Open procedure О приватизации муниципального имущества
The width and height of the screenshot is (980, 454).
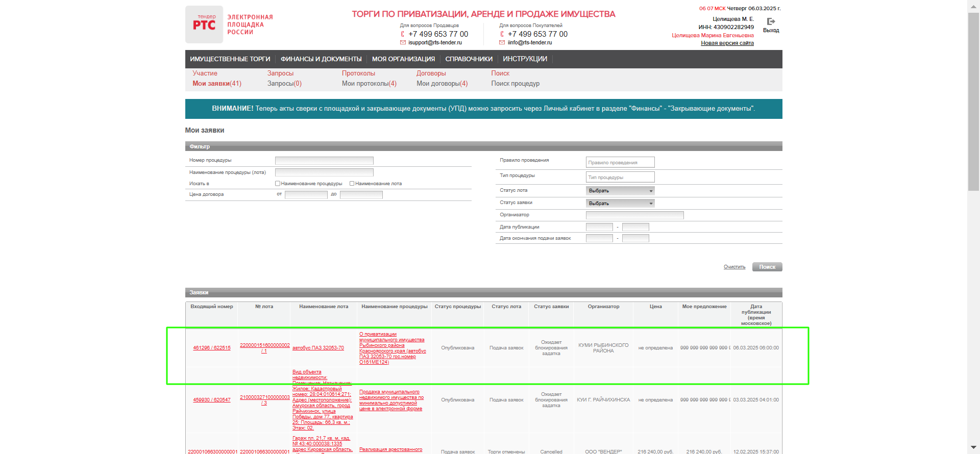tap(393, 348)
